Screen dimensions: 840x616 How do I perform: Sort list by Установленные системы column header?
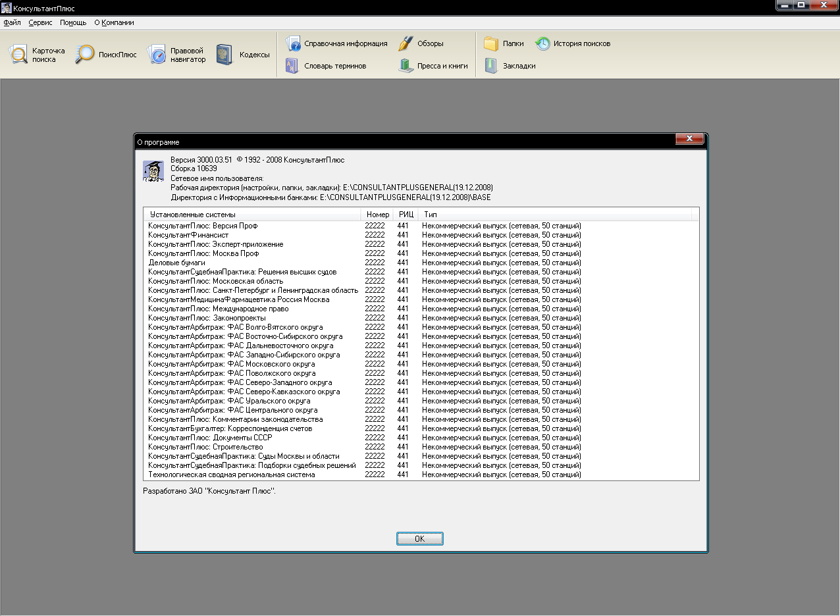pyautogui.click(x=251, y=215)
